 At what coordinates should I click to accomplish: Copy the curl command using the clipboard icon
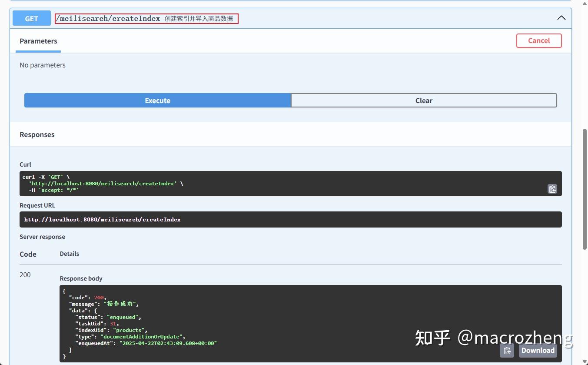click(x=552, y=189)
